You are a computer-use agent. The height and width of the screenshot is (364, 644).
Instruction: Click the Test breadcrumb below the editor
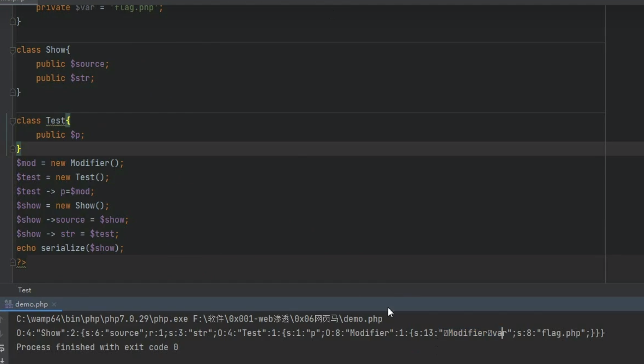tap(25, 290)
